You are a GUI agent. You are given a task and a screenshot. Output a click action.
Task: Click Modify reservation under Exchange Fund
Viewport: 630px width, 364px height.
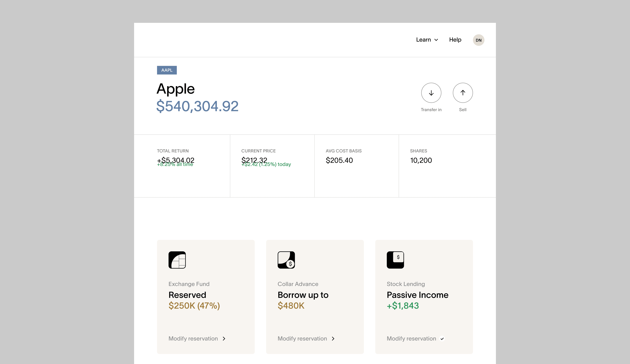pos(193,339)
